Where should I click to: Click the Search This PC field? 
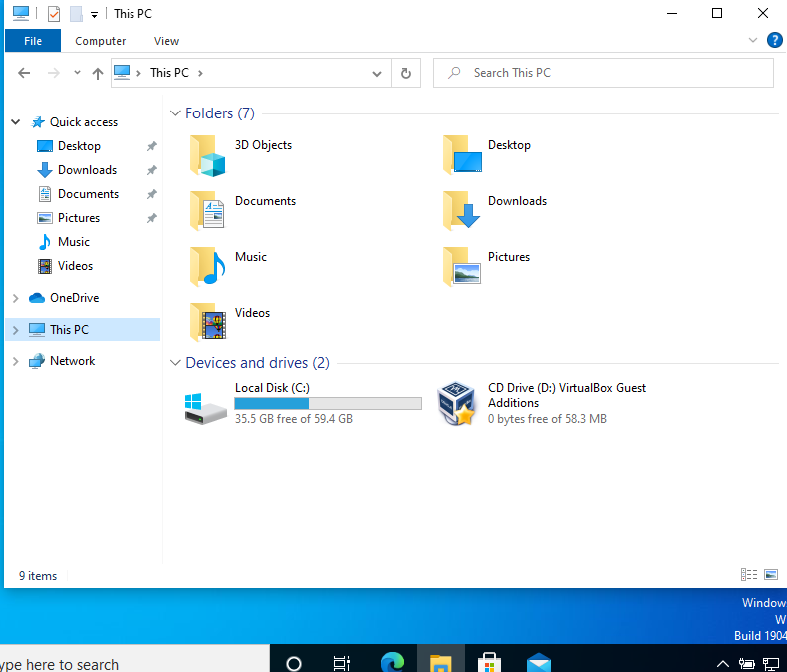click(604, 73)
